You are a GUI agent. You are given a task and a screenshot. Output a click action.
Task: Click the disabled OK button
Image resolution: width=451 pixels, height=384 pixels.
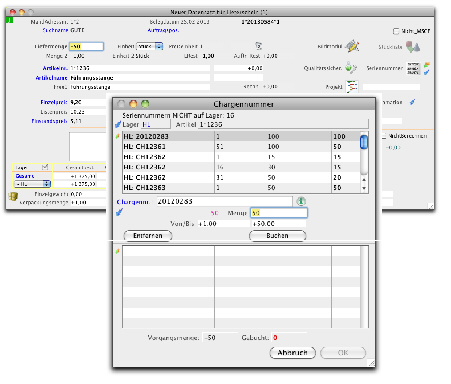click(x=343, y=353)
